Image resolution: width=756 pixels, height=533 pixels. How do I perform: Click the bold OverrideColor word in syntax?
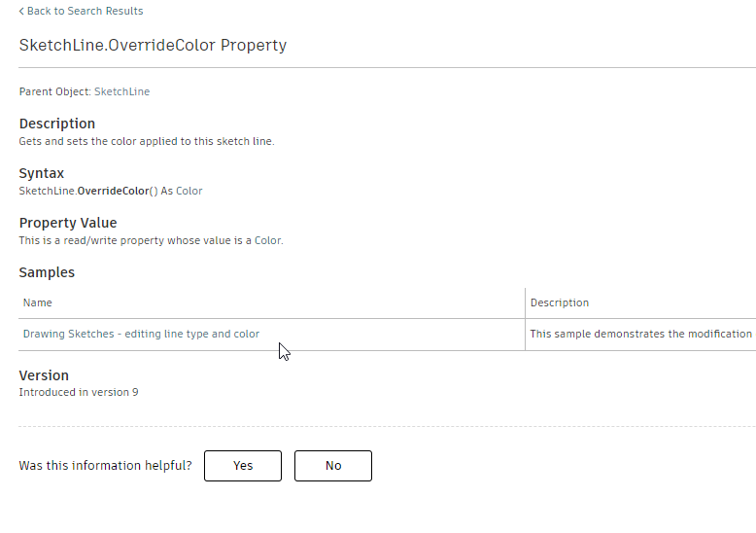[x=114, y=192]
